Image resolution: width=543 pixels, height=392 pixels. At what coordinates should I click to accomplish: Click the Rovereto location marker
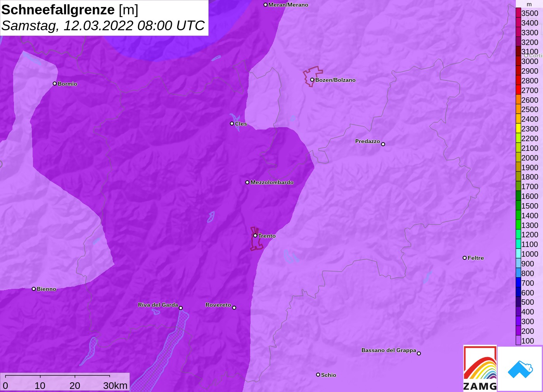[234, 308]
